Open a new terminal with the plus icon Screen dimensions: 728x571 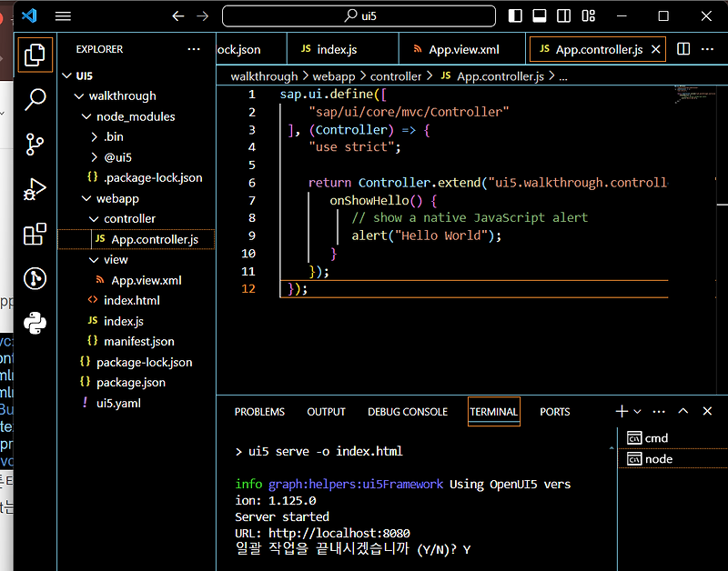pos(621,411)
